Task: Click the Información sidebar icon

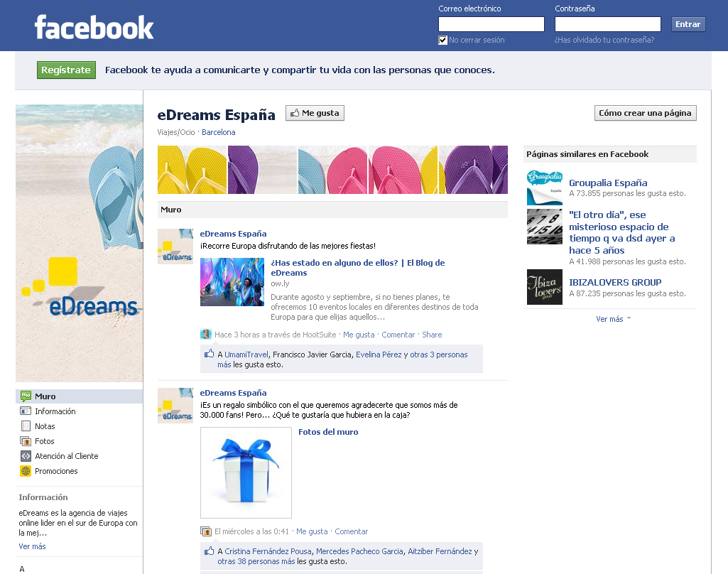Action: click(x=26, y=411)
